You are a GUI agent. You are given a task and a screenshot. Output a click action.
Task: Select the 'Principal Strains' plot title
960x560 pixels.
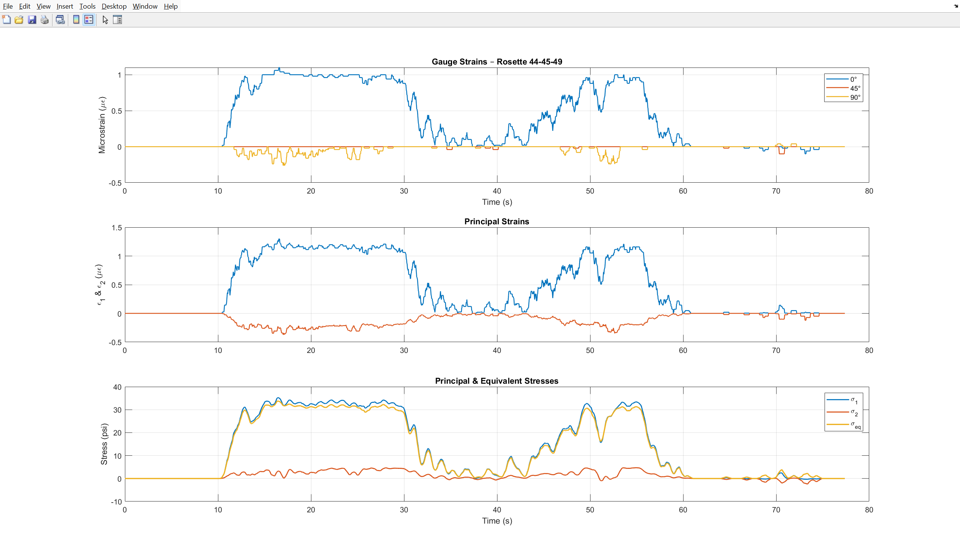coord(497,221)
